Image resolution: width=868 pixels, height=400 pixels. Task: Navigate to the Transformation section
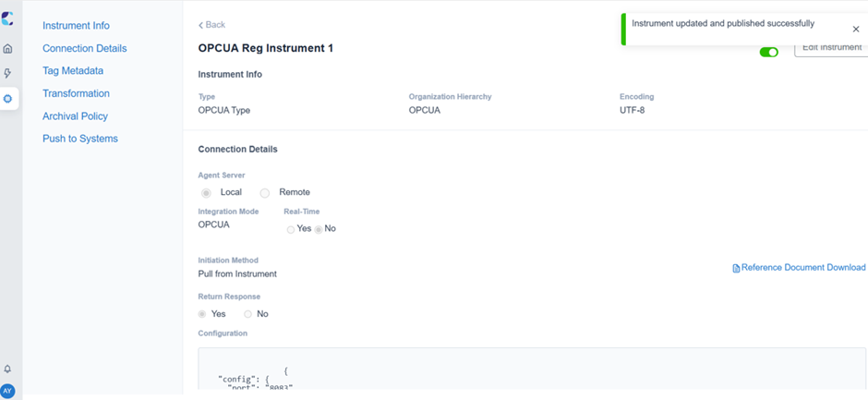pos(77,93)
